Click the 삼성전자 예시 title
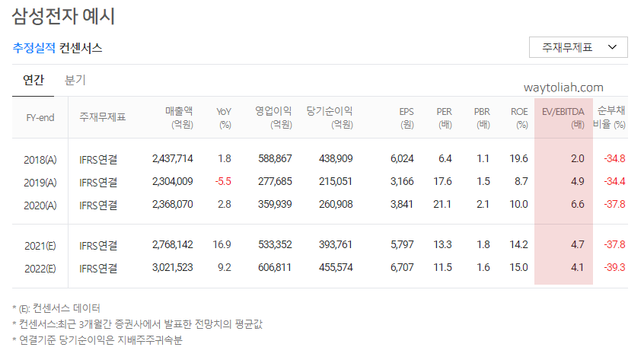This screenshot has height=360, width=644. point(63,17)
